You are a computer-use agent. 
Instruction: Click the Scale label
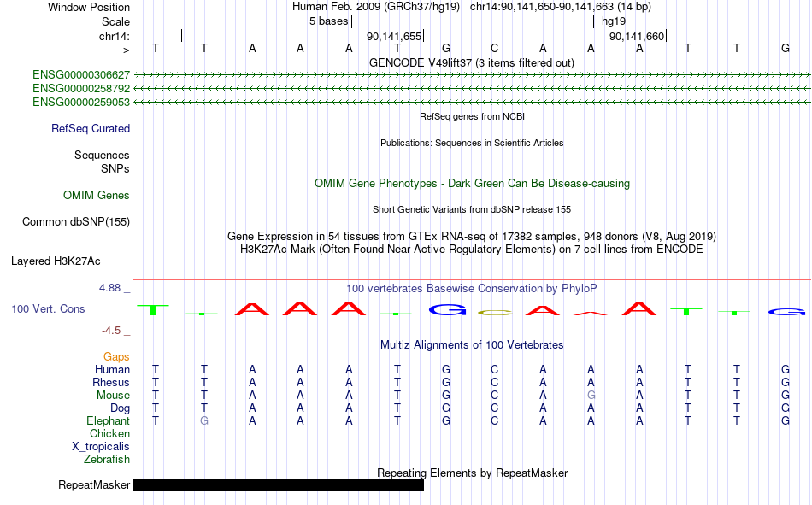point(115,21)
